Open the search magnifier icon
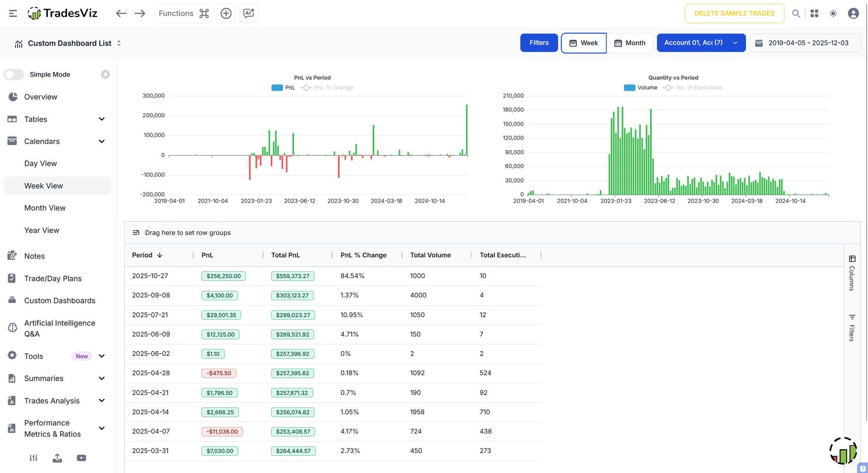Viewport: 868px width, 473px height. 796,14
